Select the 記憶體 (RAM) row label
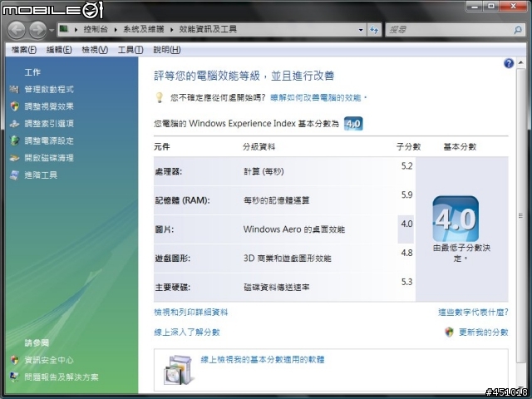The width and height of the screenshot is (532, 399). point(182,200)
